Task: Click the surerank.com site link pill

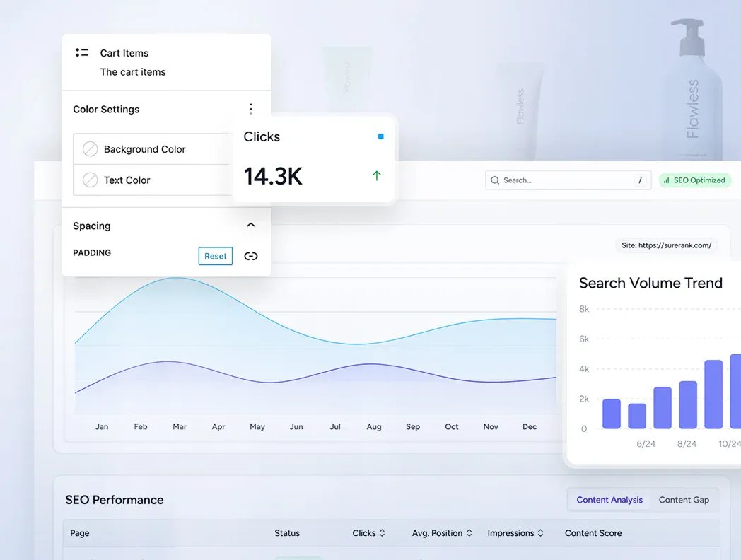Action: 667,245
